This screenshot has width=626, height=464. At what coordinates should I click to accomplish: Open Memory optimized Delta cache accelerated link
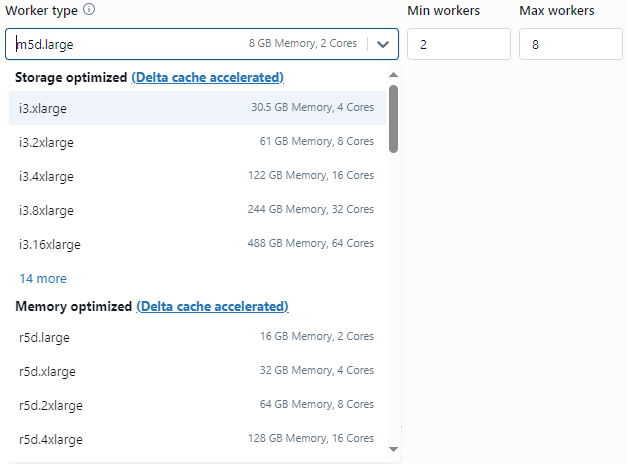pos(212,307)
